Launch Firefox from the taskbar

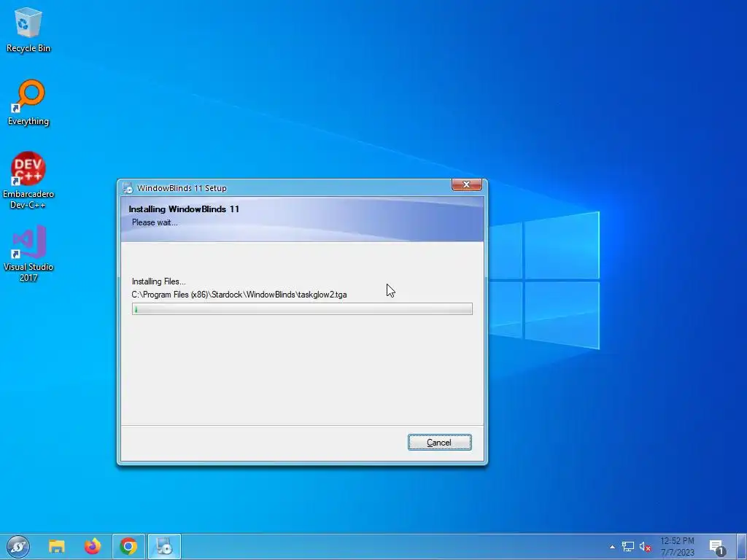click(x=93, y=546)
